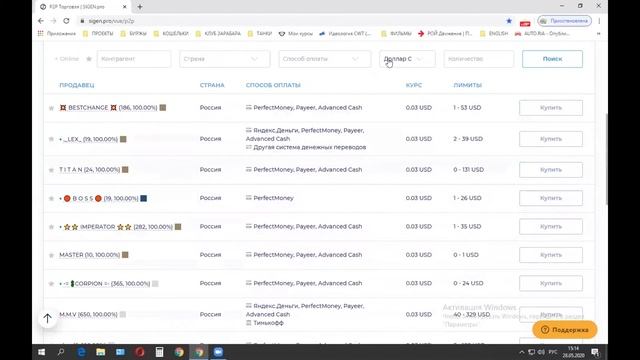
Task: Open Calculator from the taskbar
Action: click(x=159, y=352)
